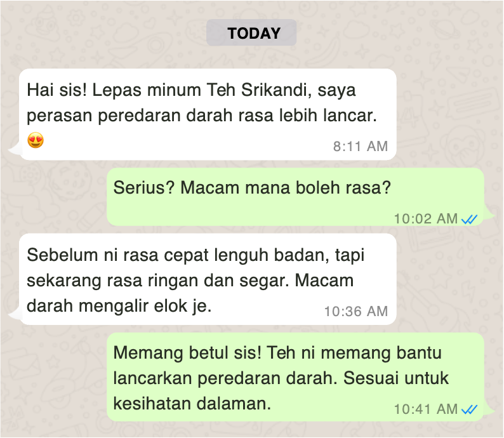Image resolution: width=504 pixels, height=438 pixels.
Task: Select the 'Sebelum ni rasa cepat lenguh' message
Action: [x=208, y=279]
